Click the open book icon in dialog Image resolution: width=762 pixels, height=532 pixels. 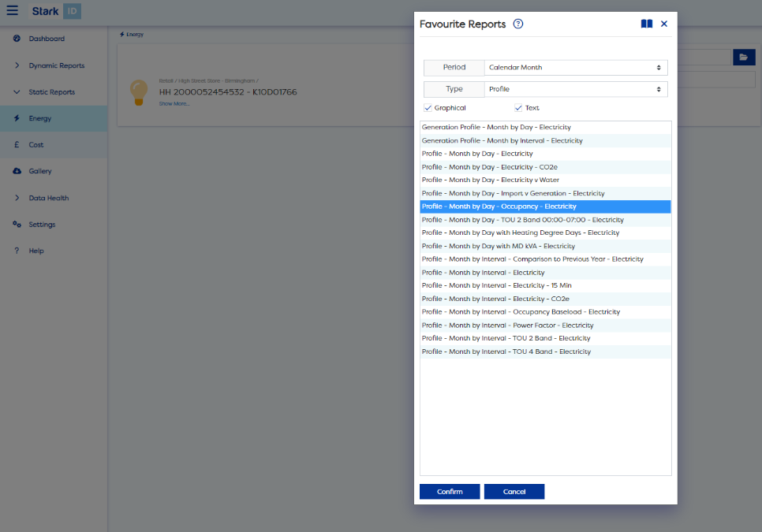(646, 24)
